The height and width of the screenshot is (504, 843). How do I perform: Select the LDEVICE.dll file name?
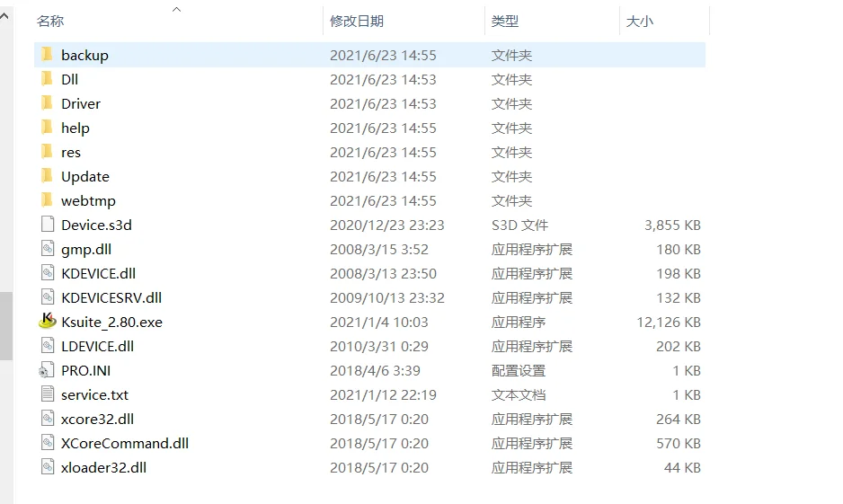[x=97, y=346]
